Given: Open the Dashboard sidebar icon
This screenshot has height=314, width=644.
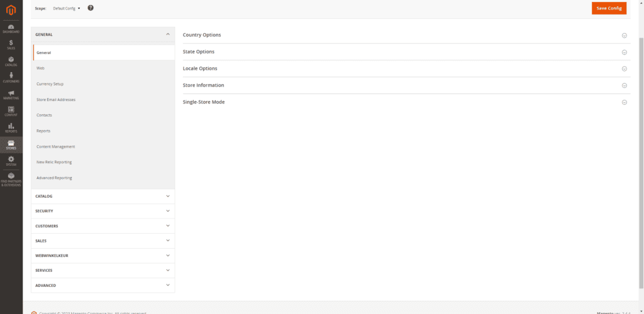Looking at the screenshot, I should 11,28.
